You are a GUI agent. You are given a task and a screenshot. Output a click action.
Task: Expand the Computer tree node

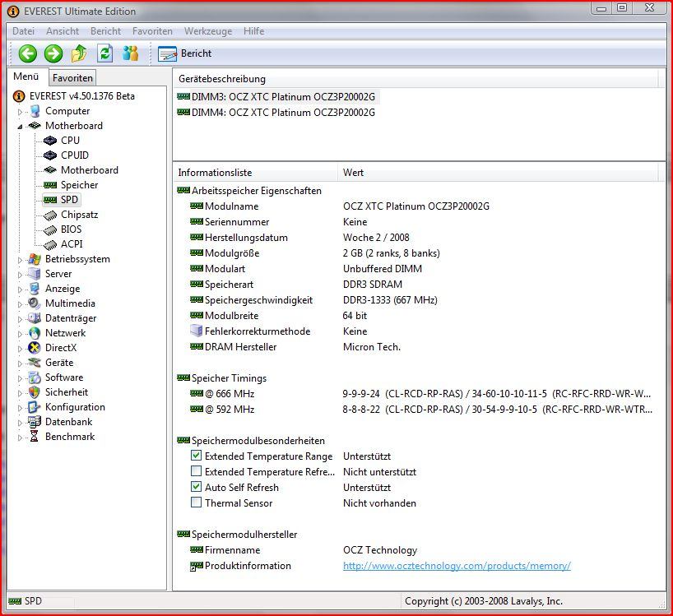20,112
